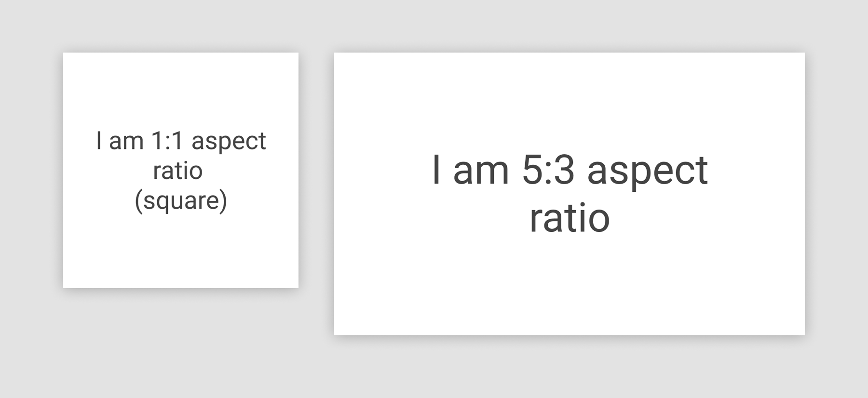Click the gray background above the 5:3 card
Screen dimensions: 868x398
(569, 26)
